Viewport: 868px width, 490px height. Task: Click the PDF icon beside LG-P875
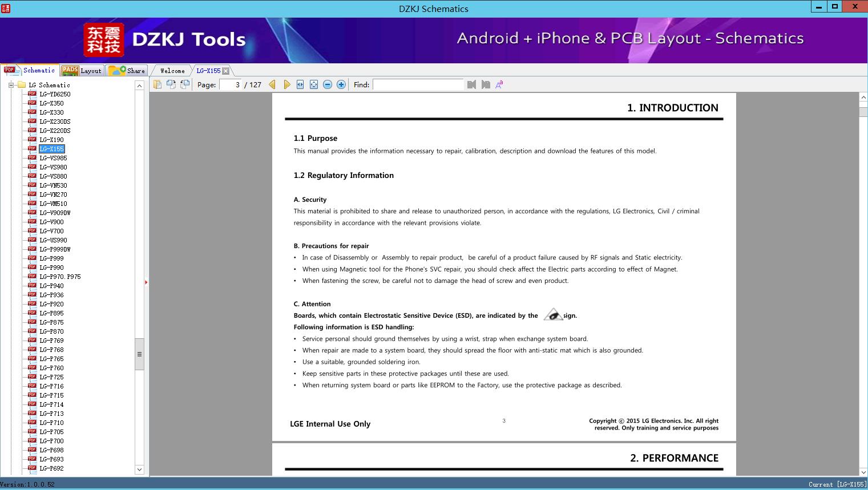pos(32,322)
